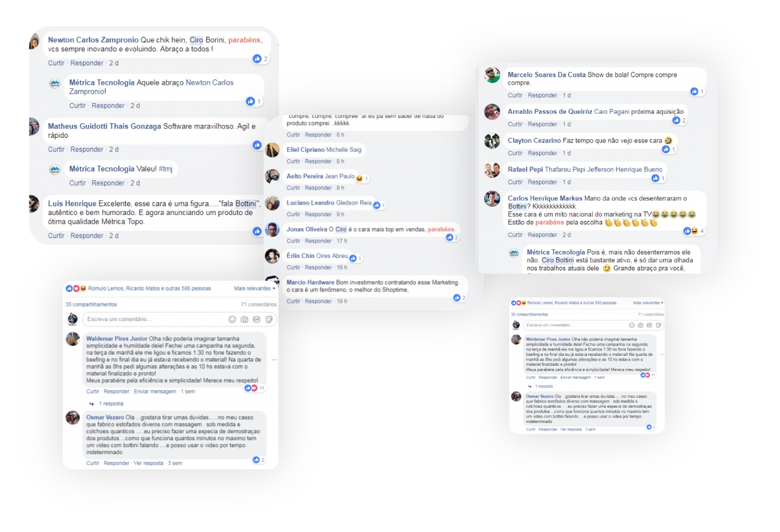Click the like badge on Jonas Oliveira's comment
Viewport: 780px width, 532px height.
click(452, 237)
